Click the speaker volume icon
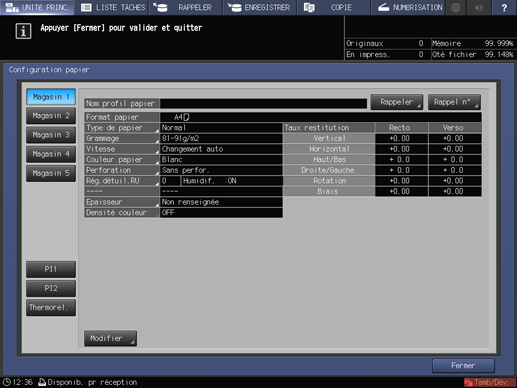 coord(479,7)
